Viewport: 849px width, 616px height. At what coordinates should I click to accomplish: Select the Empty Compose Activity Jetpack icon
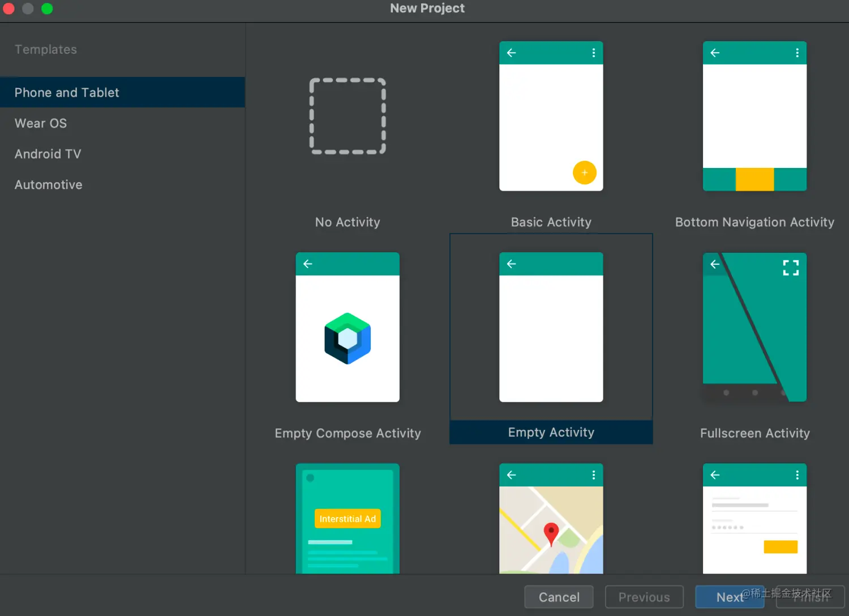click(348, 338)
